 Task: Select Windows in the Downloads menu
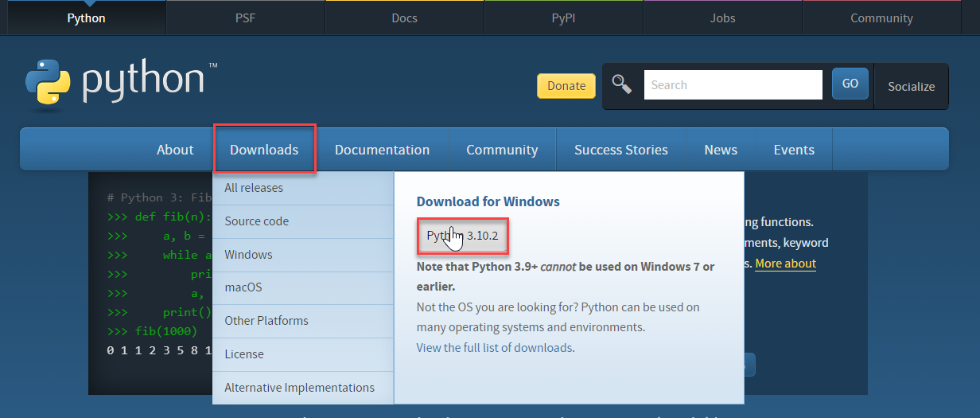tap(303, 255)
